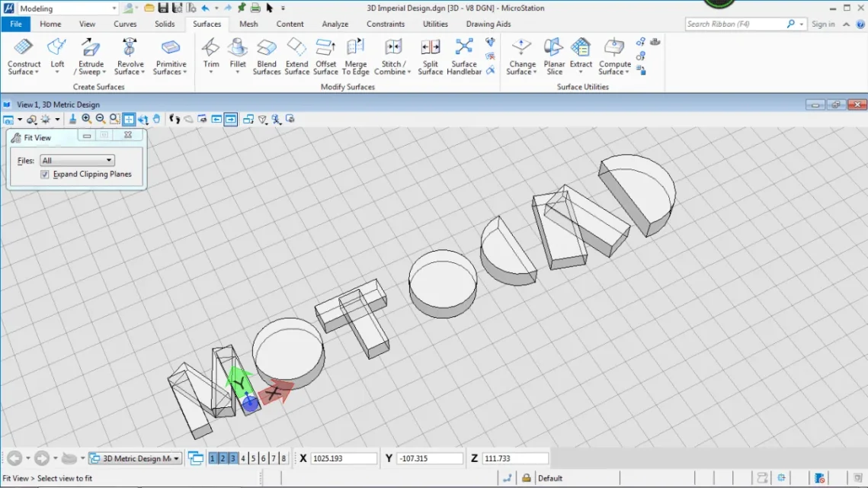Select the Extend Surface tool
This screenshot has width=868, height=488.
tap(296, 56)
